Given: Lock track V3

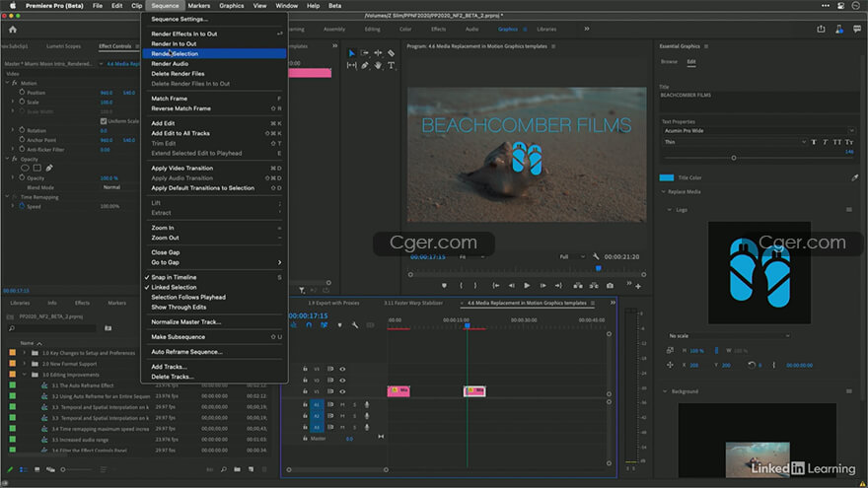Looking at the screenshot, I should tap(305, 369).
